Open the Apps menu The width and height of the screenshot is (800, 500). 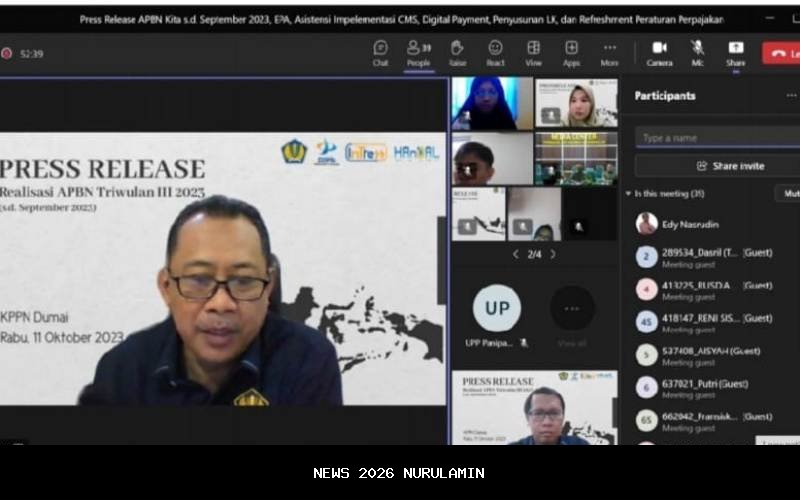point(571,54)
